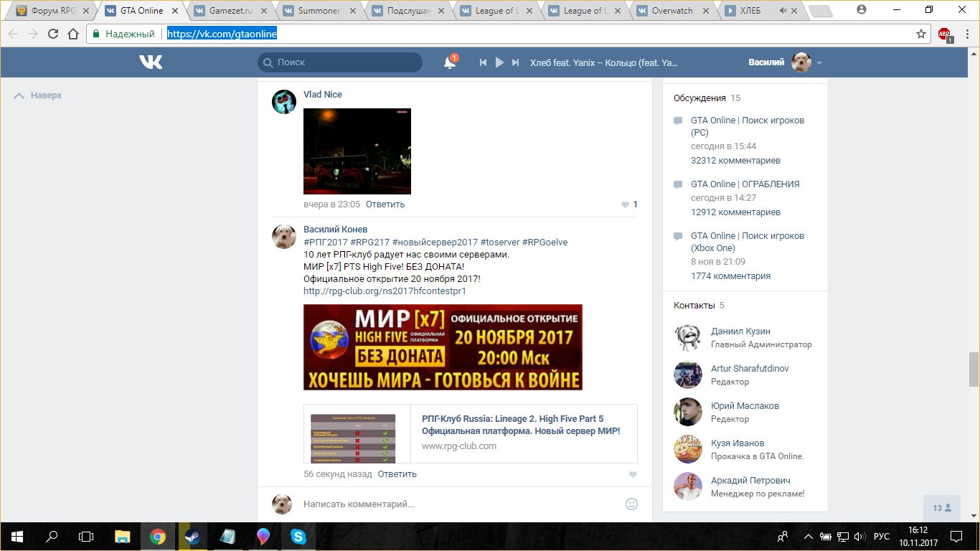Viewport: 980px width, 551px height.
Task: Open the Обсуждения section header
Action: coord(700,98)
